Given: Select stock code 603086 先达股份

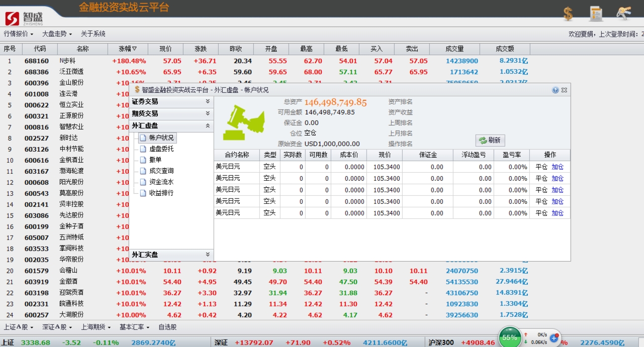Looking at the screenshot, I should tap(37, 215).
